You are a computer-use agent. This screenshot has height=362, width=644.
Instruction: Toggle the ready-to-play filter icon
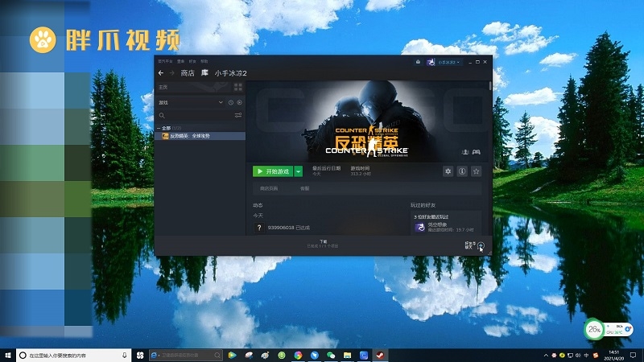coord(239,102)
